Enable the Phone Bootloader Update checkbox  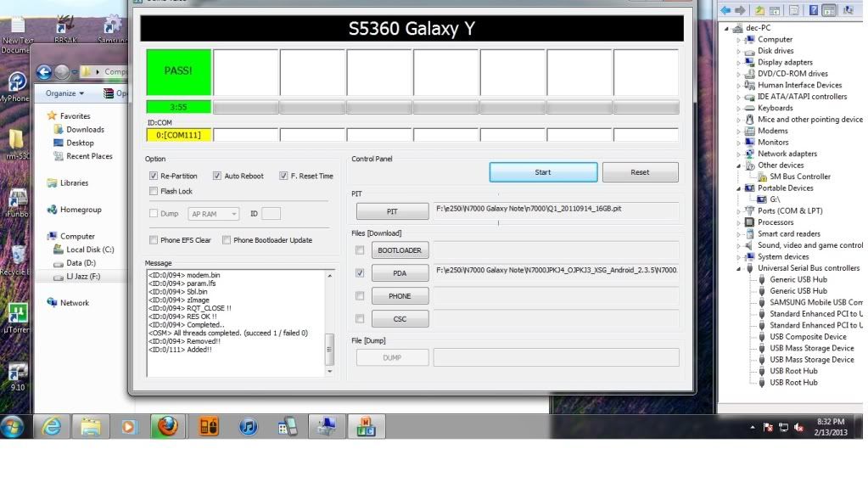227,240
